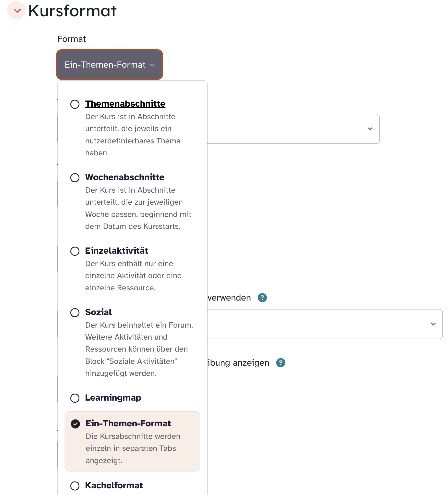Viewport: 448px width, 495px height.
Task: Select the Learningmap radio button
Action: pyautogui.click(x=75, y=398)
